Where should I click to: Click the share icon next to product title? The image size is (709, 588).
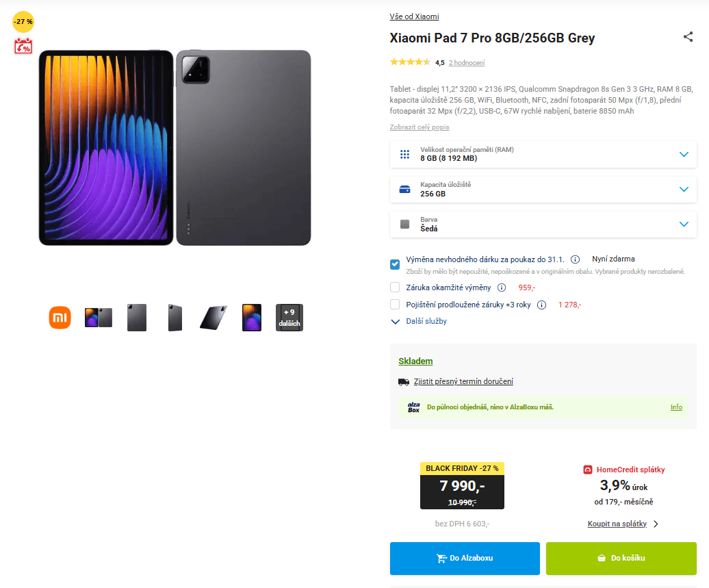(688, 37)
